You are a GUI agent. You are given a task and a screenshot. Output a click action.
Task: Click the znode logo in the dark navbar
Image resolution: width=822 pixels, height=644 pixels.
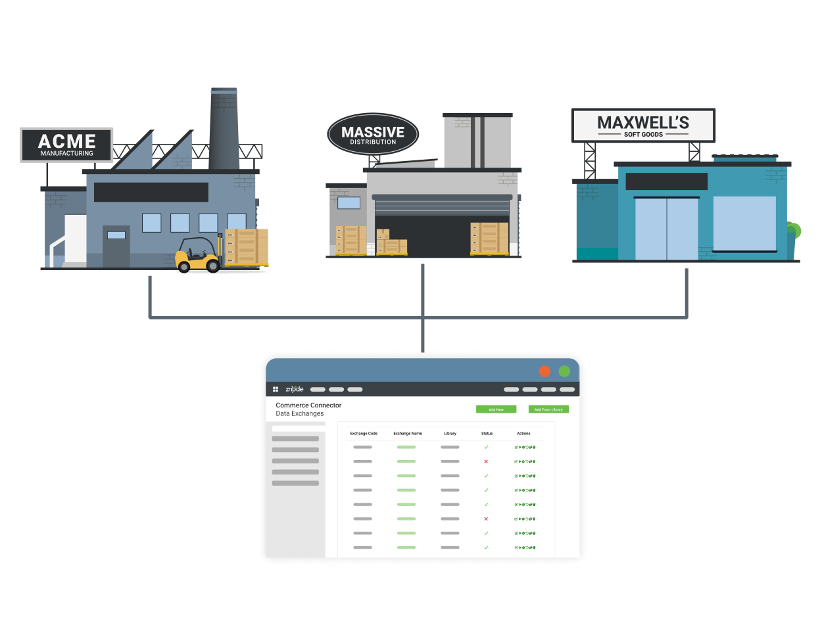click(x=295, y=389)
